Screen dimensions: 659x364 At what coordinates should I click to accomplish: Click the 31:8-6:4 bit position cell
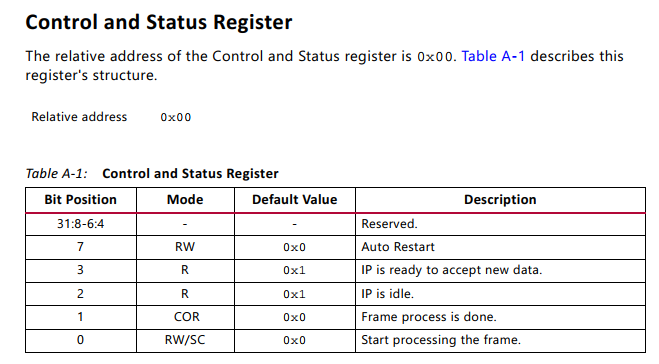[81, 224]
